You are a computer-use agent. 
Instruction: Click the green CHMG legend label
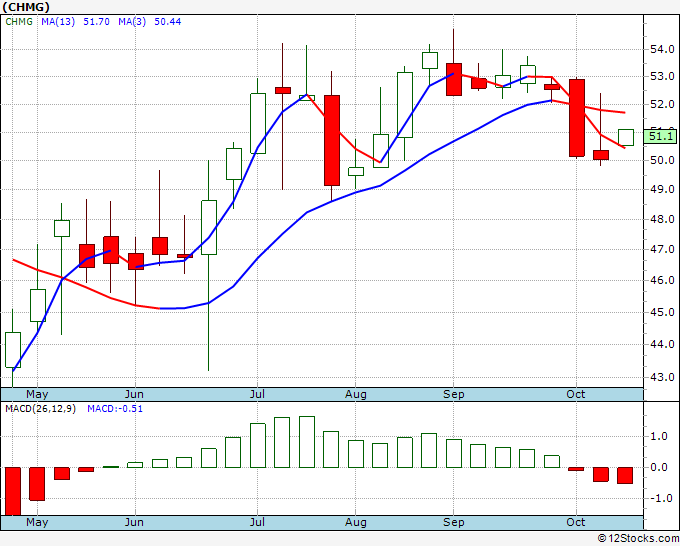[19, 22]
